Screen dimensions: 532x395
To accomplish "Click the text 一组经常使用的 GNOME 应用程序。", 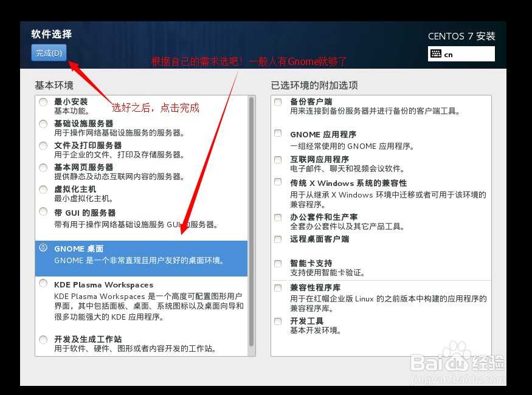I will click(x=352, y=146).
